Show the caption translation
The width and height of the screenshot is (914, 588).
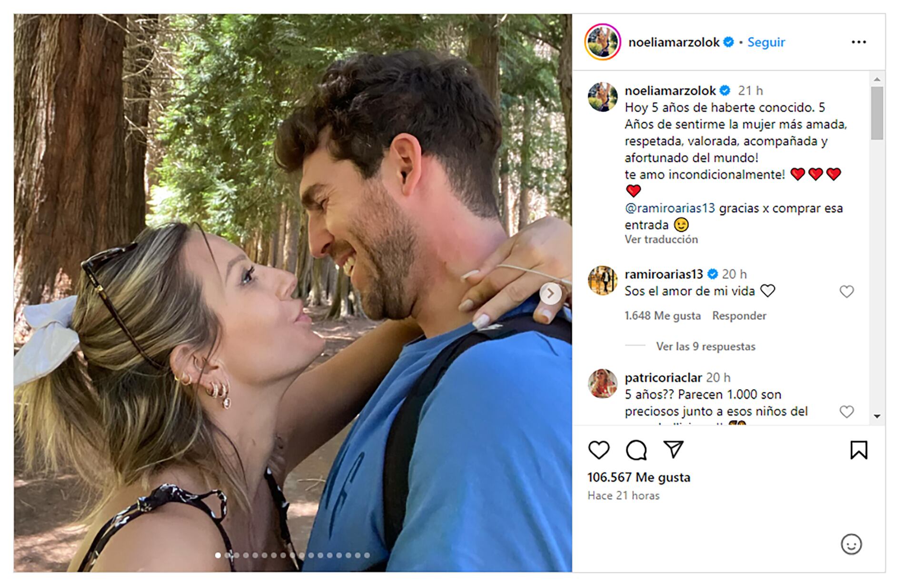(661, 239)
